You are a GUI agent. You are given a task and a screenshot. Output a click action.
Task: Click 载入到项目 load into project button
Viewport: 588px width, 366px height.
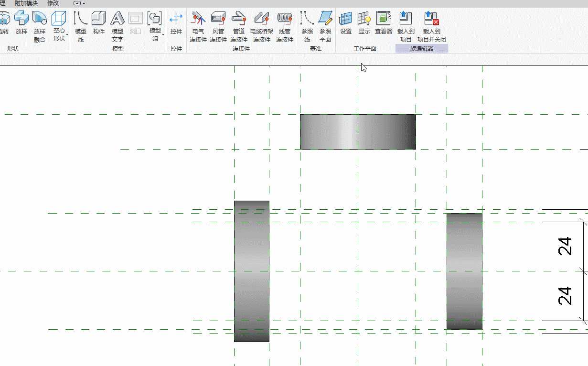[406, 27]
